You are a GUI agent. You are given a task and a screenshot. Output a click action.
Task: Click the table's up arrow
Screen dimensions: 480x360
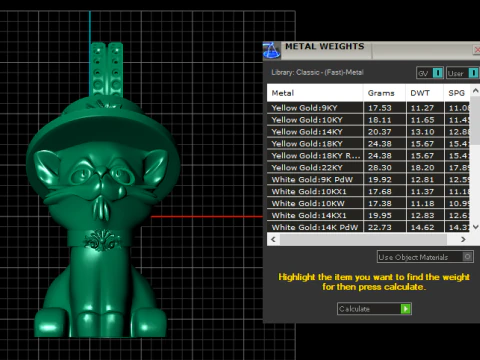point(475,91)
